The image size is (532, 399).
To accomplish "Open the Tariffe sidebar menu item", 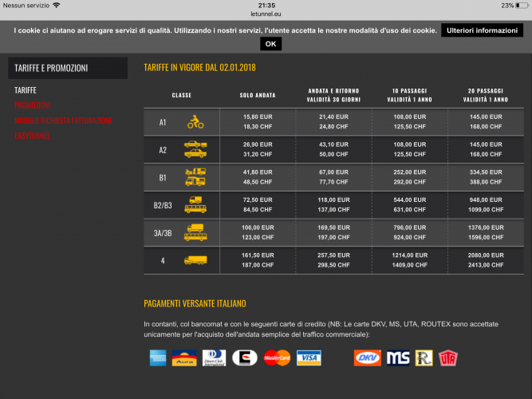I will click(26, 90).
